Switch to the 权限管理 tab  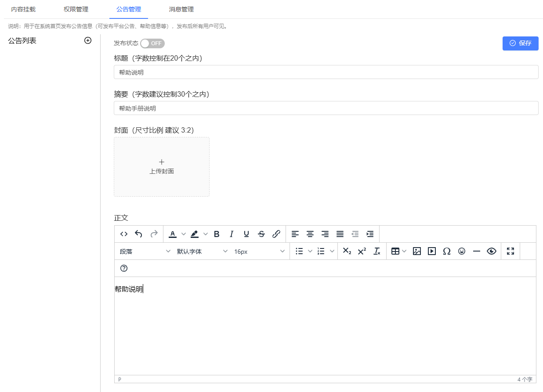point(76,9)
